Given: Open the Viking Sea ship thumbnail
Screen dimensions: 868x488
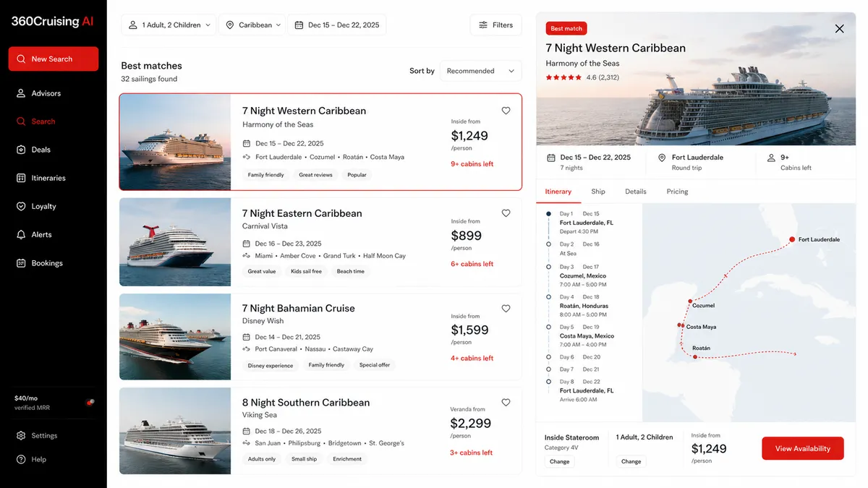Looking at the screenshot, I should (175, 431).
